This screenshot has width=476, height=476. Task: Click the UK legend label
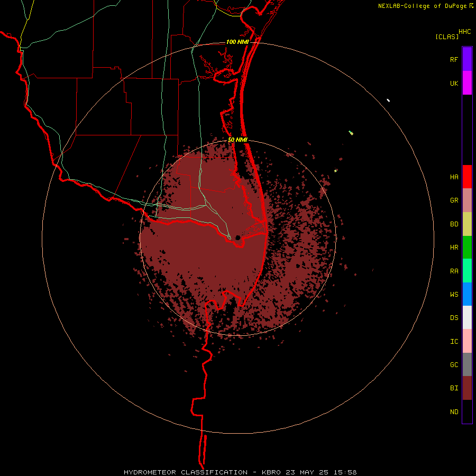pyautogui.click(x=454, y=83)
